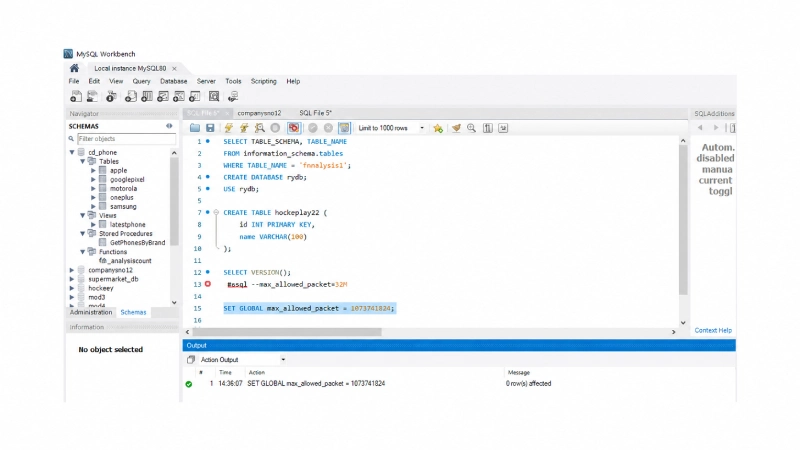Click the Filter objects search field
The width and height of the screenshot is (800, 450).
[126, 139]
